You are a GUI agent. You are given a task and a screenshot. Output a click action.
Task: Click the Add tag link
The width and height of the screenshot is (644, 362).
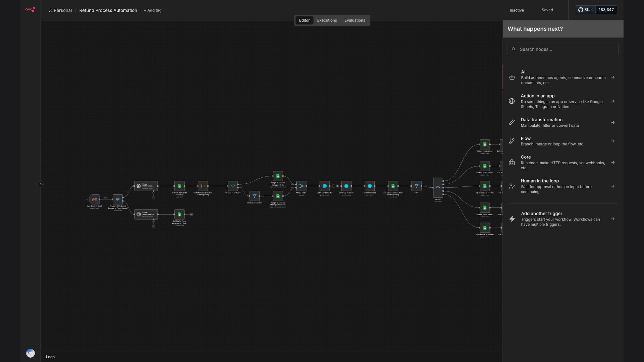point(153,10)
